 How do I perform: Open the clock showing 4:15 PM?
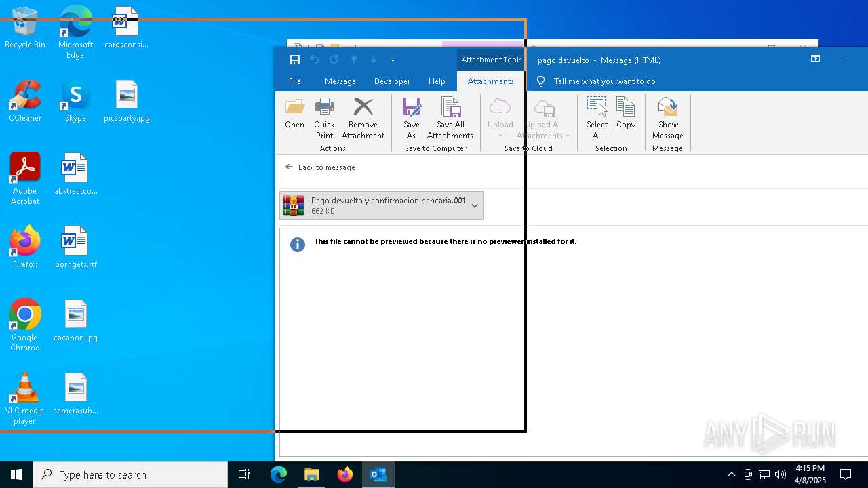[x=810, y=474]
